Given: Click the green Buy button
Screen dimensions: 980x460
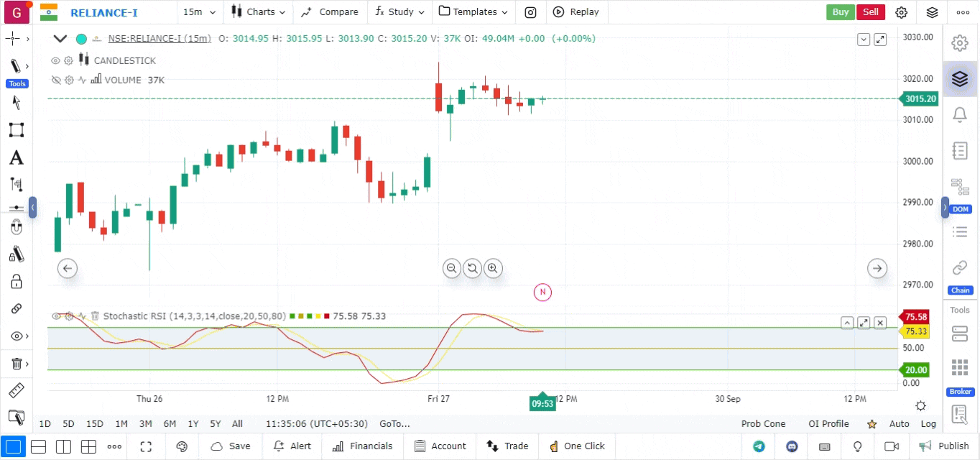Looking at the screenshot, I should pos(840,12).
